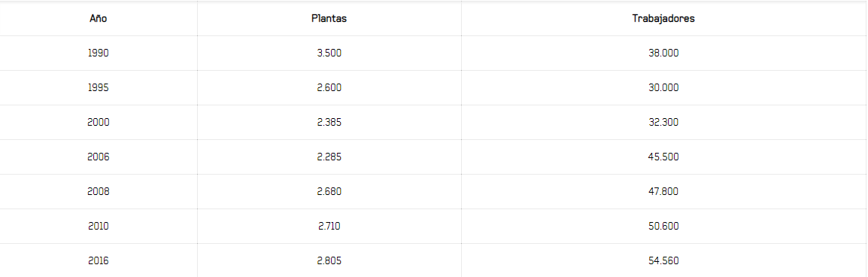Screen dimensions: 868x277
Task: Select the 1990 year cell
Action: click(x=98, y=53)
